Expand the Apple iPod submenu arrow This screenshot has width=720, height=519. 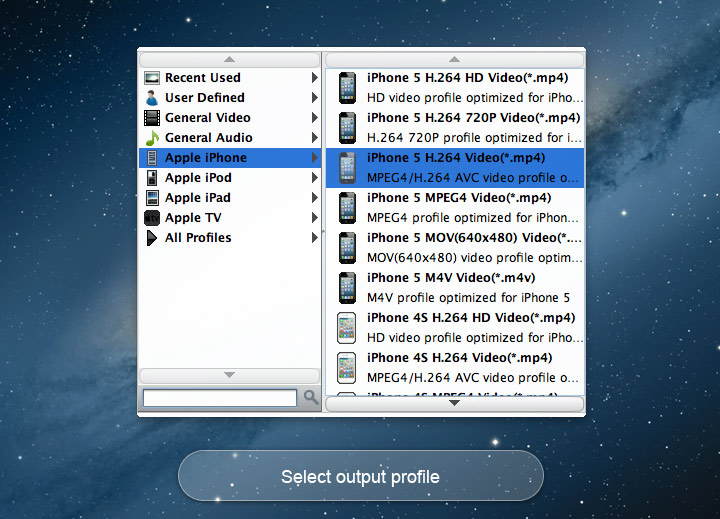(315, 178)
